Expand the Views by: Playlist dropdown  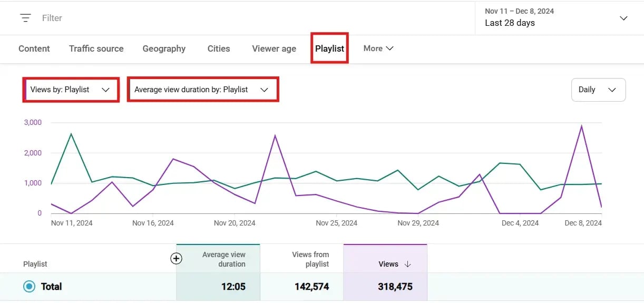pyautogui.click(x=70, y=90)
